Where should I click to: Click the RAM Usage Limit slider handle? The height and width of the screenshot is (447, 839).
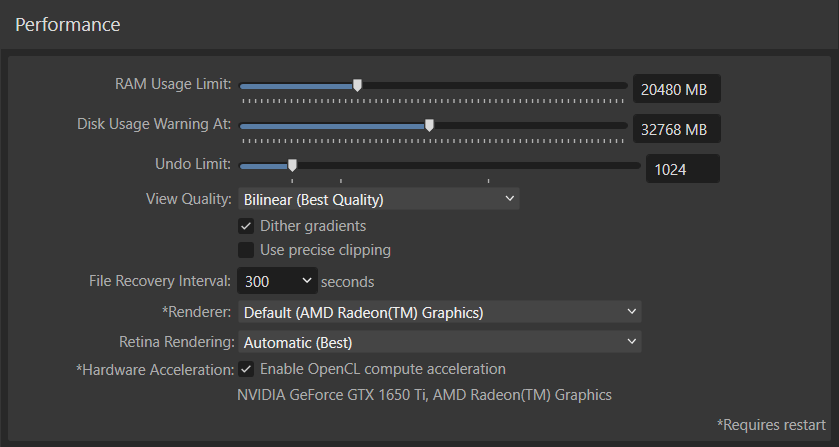click(357, 85)
